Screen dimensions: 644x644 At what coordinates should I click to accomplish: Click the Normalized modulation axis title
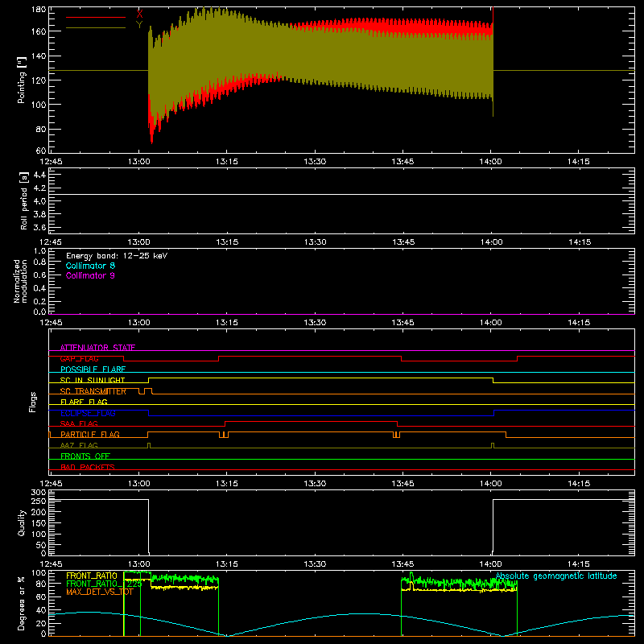[x=21, y=281]
